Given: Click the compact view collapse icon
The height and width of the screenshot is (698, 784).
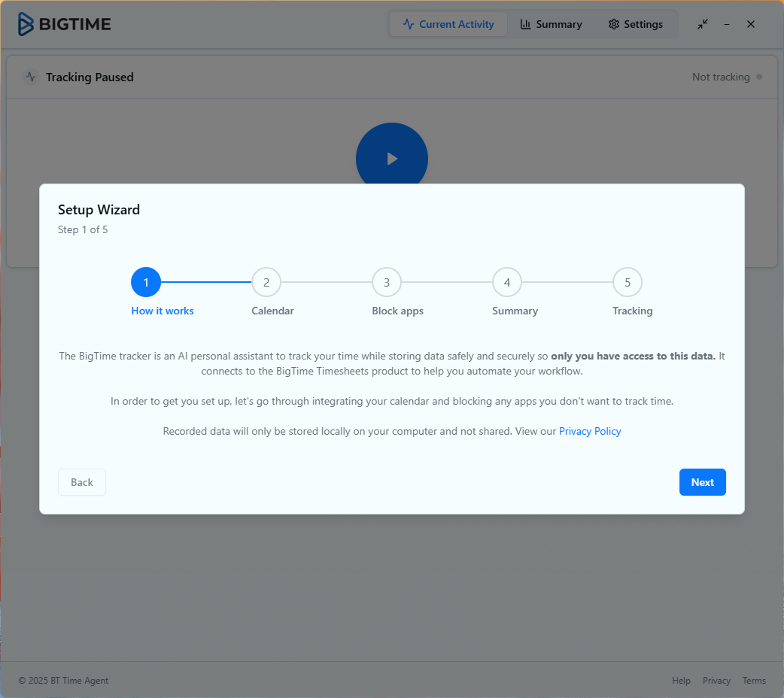Looking at the screenshot, I should tap(702, 24).
